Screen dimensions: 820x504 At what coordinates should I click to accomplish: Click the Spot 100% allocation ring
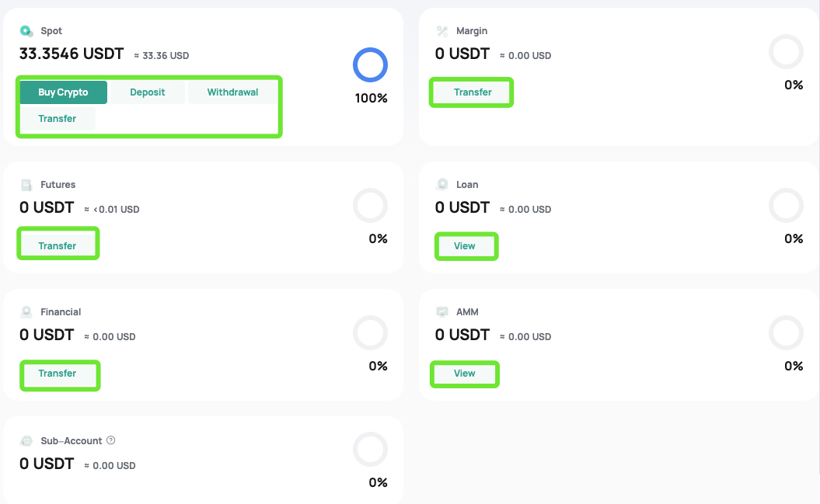pos(370,64)
